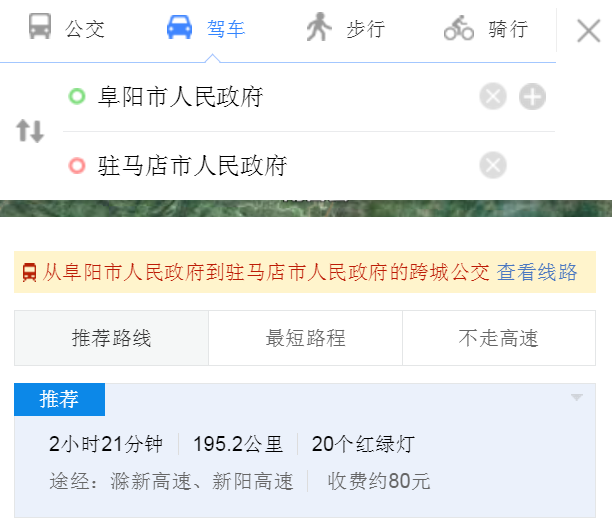
Task: Click the 骑行 cycling tab label
Action: pos(507,28)
